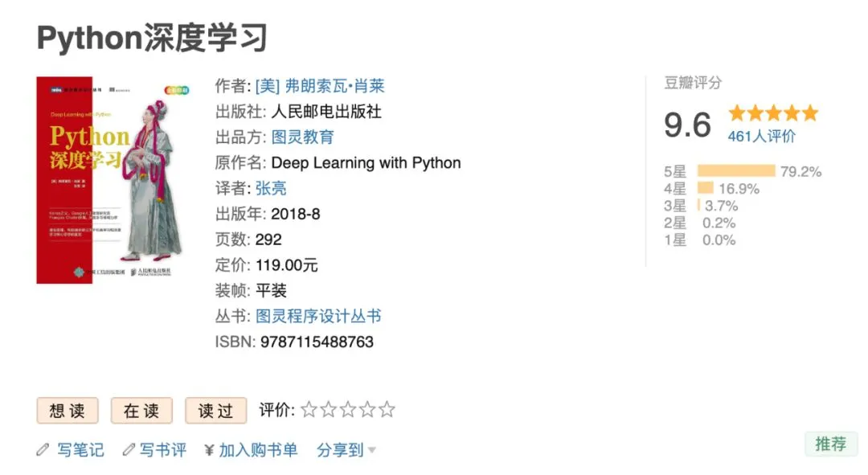Mark the book as 想读
Screen dimensions: 868x475
[68, 411]
